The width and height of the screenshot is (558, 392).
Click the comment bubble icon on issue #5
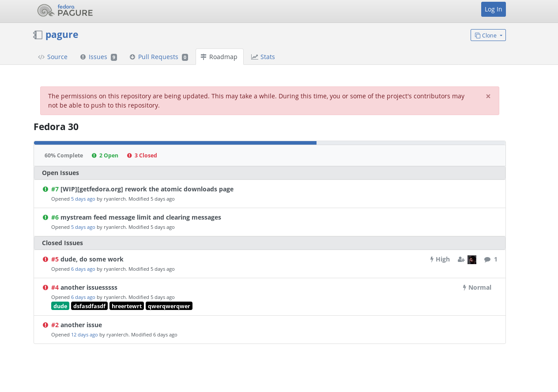(487, 260)
